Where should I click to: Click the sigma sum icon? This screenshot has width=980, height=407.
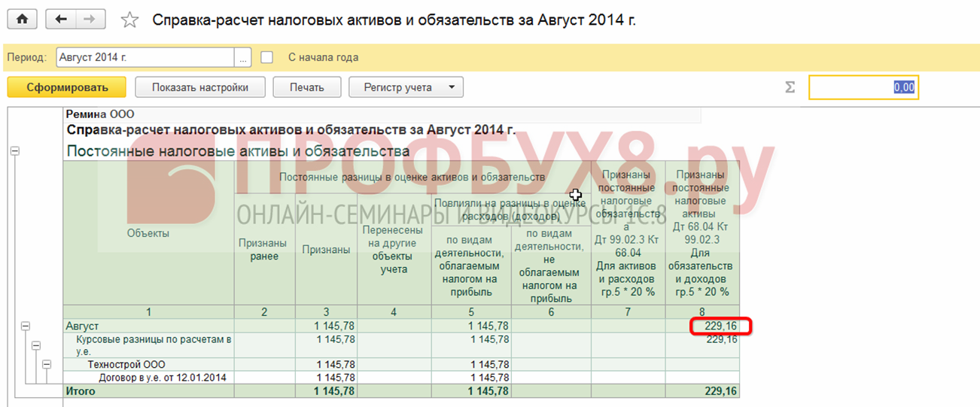(790, 87)
